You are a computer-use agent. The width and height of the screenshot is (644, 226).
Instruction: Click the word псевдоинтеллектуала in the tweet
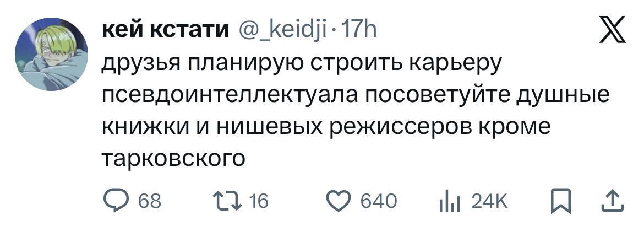230,96
